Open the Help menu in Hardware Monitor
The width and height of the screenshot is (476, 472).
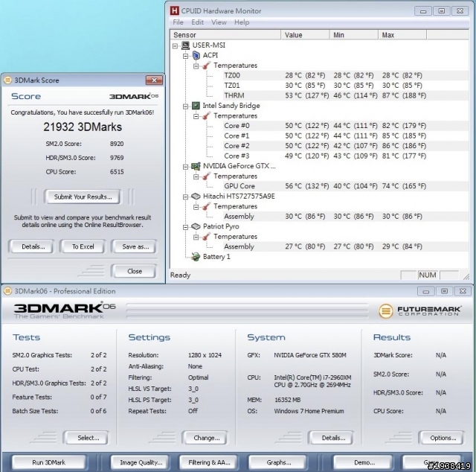pos(242,22)
